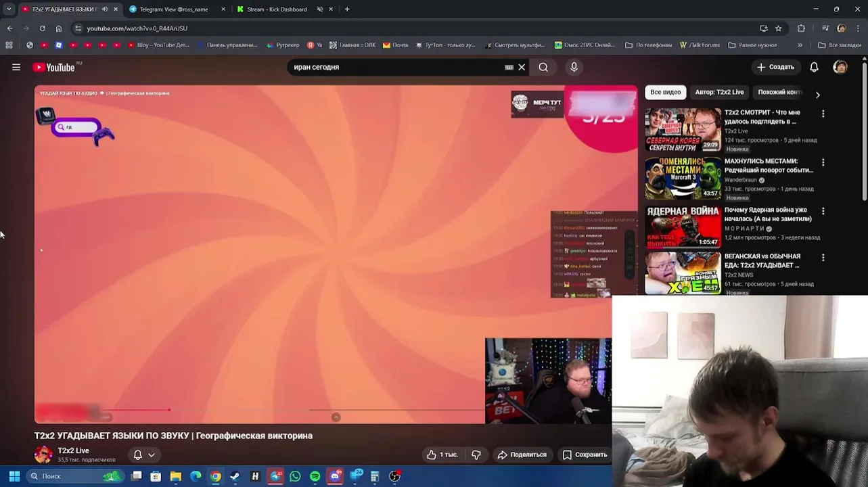Select the Автор: T2x2 Live chip

pyautogui.click(x=719, y=92)
